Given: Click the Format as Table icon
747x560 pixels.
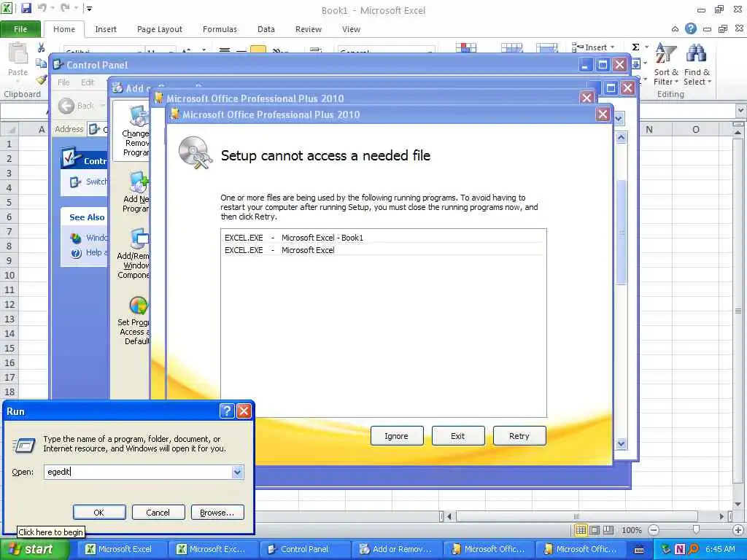Looking at the screenshot, I should pos(511,47).
